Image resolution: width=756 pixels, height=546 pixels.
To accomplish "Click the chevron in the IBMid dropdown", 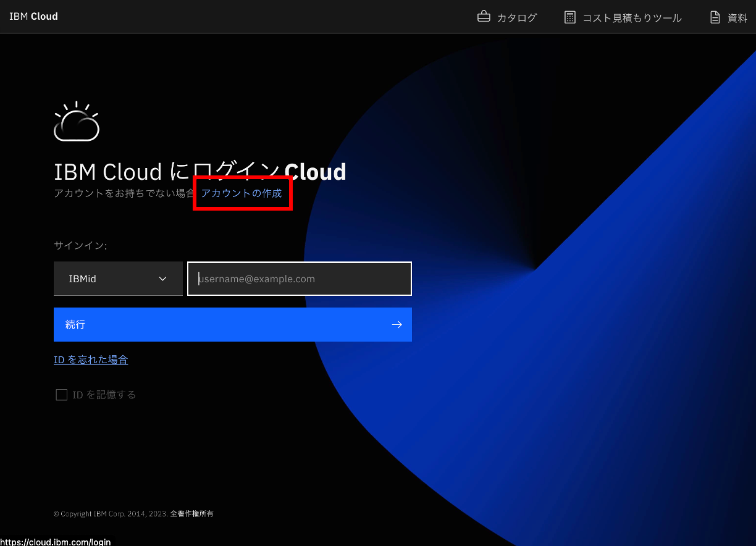I will (163, 279).
